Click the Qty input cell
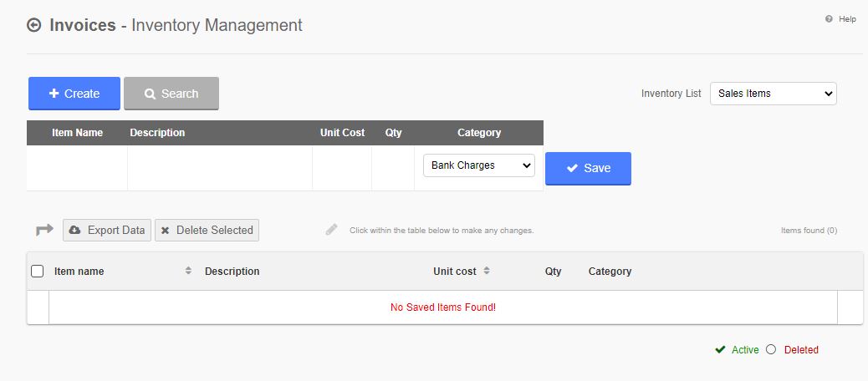Screen dimensions: 868x381 [x=393, y=168]
